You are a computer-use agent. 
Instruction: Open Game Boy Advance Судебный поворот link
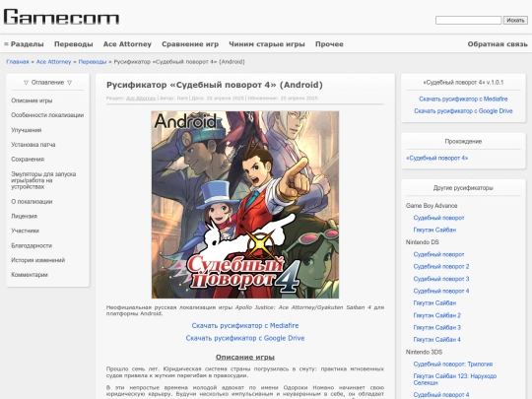point(438,218)
